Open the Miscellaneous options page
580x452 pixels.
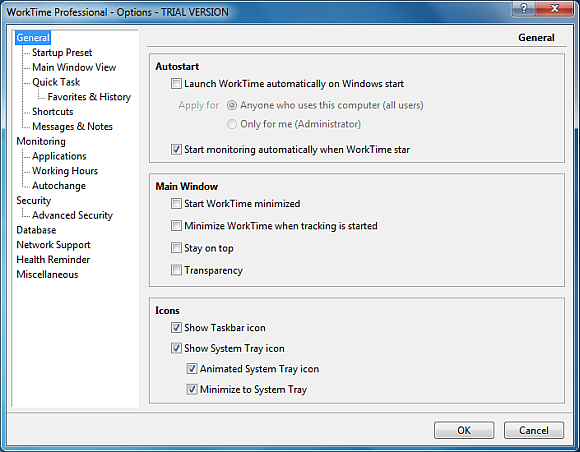click(x=47, y=274)
